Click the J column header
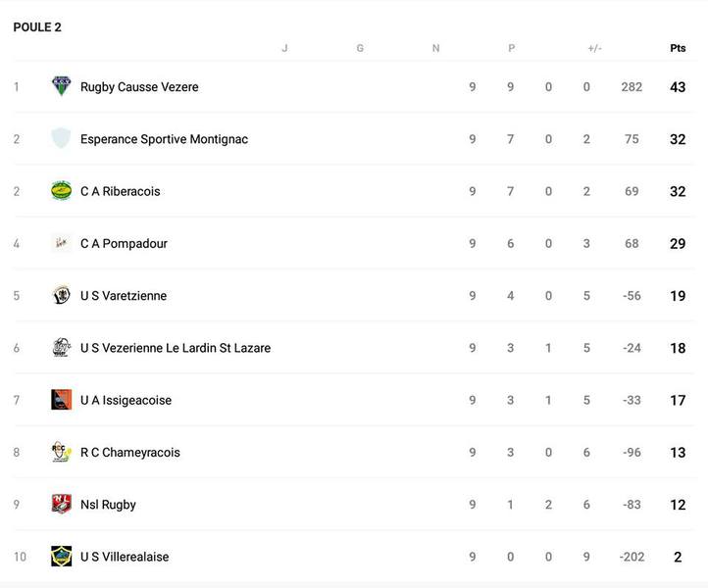Image resolution: width=708 pixels, height=588 pixels. tap(284, 48)
